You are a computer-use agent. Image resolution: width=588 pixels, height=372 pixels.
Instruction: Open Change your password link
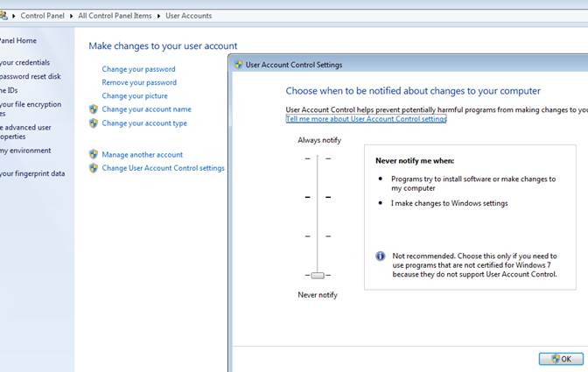(138, 69)
